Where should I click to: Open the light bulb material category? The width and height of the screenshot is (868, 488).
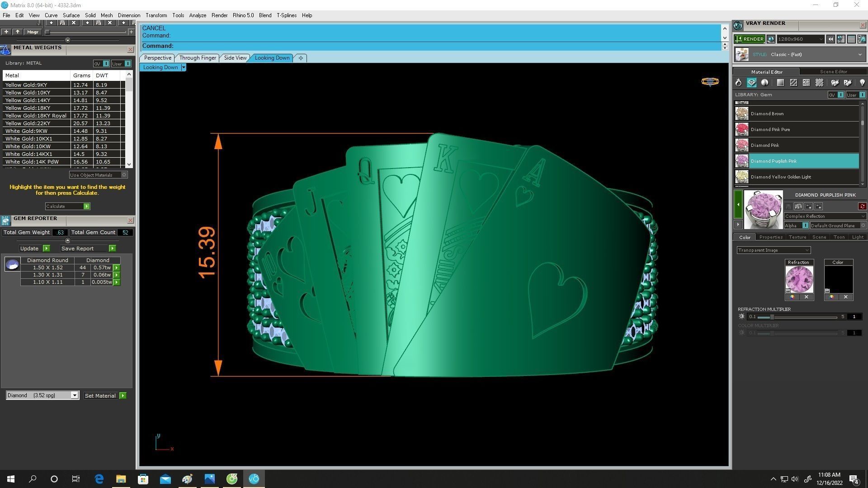tap(862, 83)
